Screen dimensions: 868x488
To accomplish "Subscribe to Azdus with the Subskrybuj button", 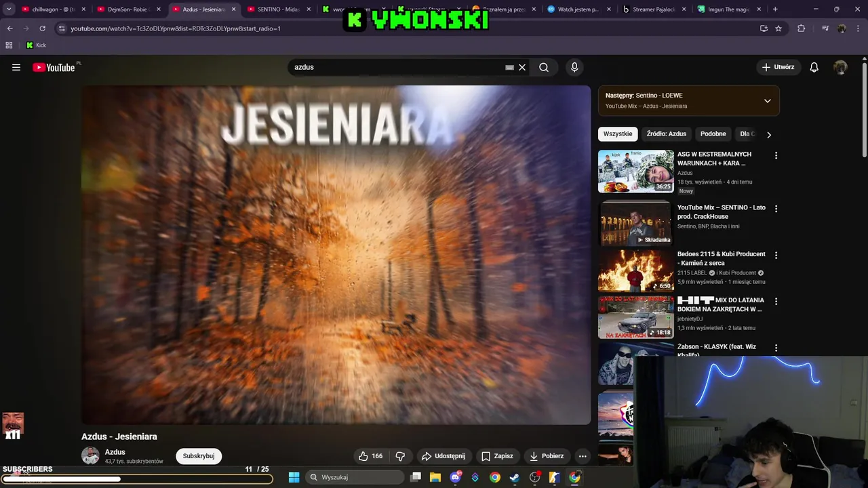I will point(199,456).
